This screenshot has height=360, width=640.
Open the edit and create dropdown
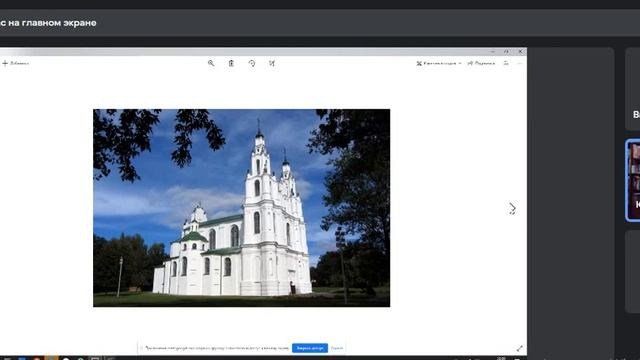pyautogui.click(x=439, y=63)
